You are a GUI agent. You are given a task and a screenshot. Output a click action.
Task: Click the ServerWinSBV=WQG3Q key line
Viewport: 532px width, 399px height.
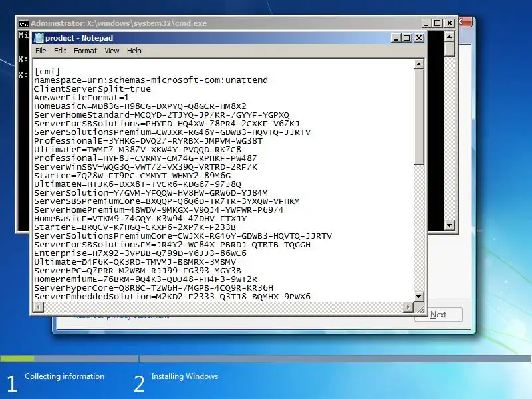146,167
